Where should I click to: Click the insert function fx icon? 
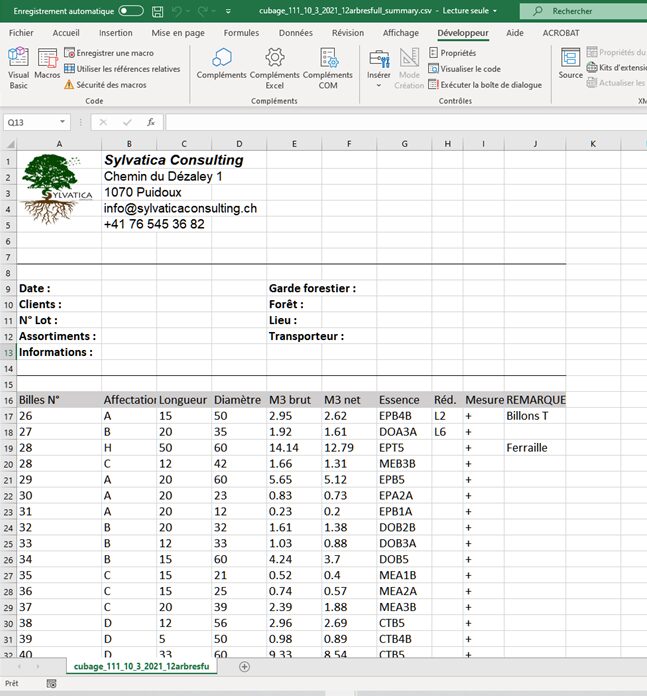click(151, 122)
